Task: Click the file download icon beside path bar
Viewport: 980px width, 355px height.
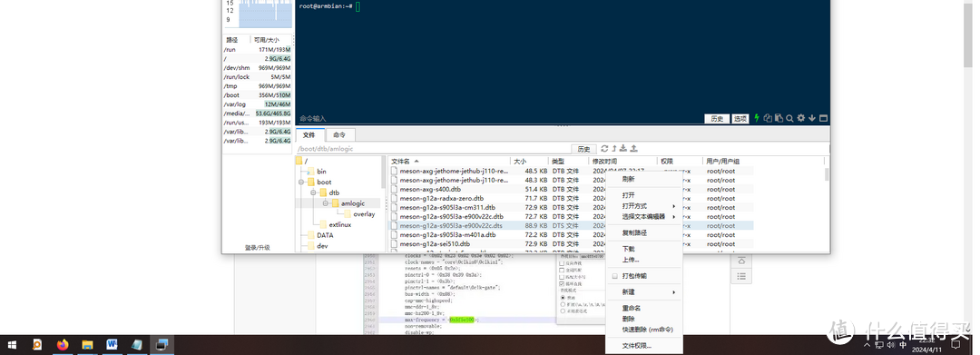Action: pos(623,149)
